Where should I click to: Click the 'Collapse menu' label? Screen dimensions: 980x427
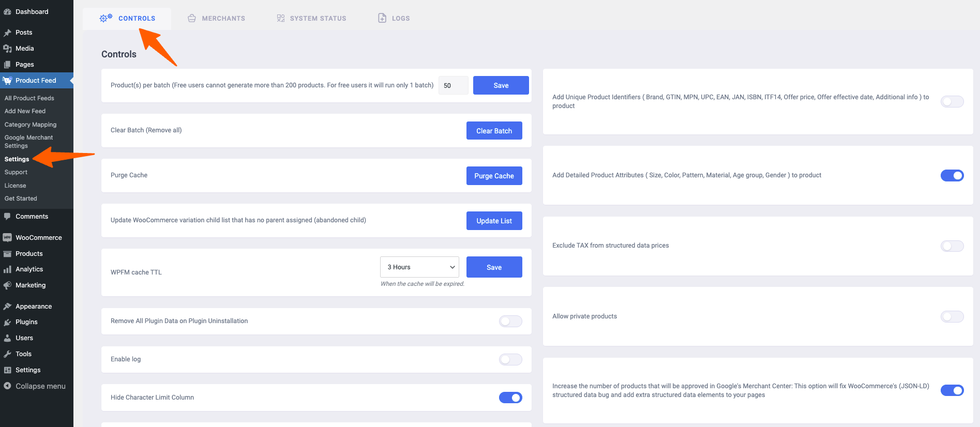40,386
